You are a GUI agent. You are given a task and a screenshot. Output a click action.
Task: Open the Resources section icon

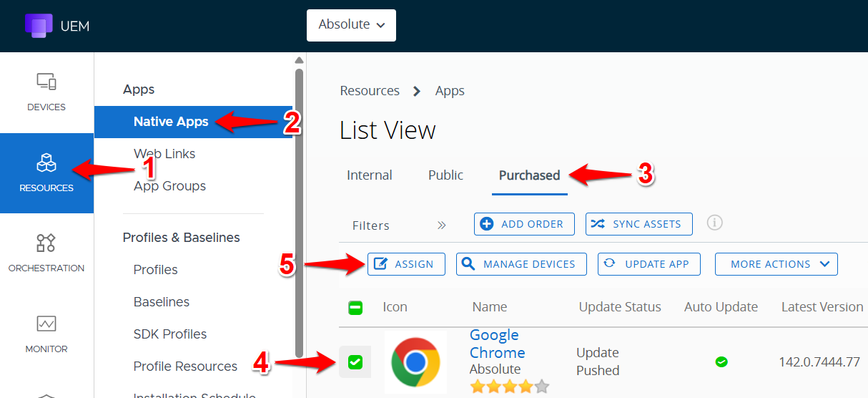click(x=46, y=162)
